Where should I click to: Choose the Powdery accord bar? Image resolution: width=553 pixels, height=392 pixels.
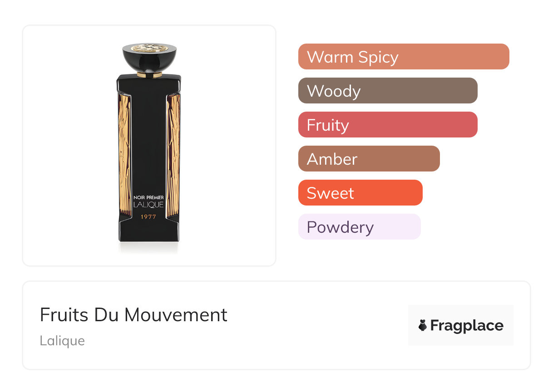359,227
